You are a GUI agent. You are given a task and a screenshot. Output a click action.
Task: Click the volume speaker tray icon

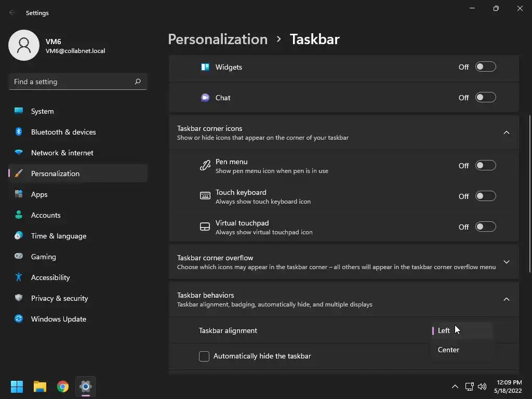point(482,387)
